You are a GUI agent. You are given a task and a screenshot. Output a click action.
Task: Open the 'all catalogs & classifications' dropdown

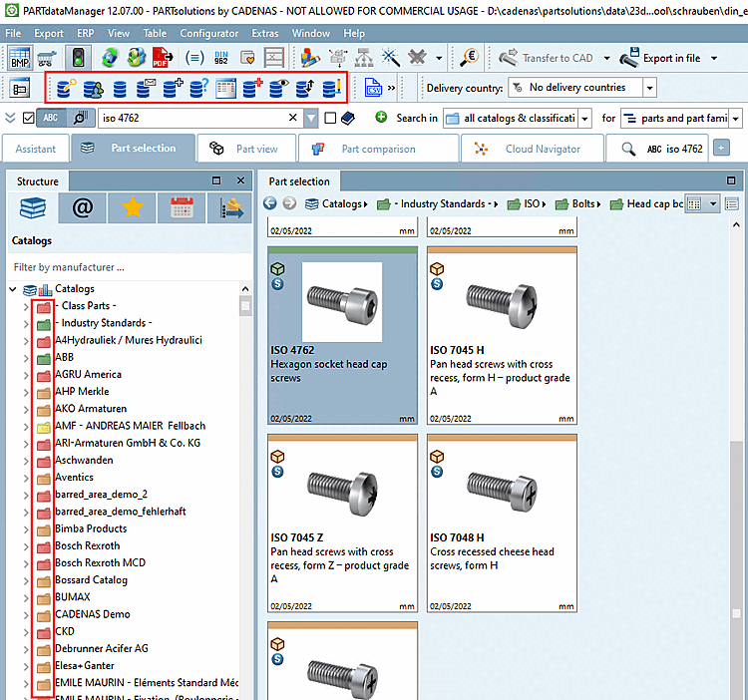tap(584, 119)
